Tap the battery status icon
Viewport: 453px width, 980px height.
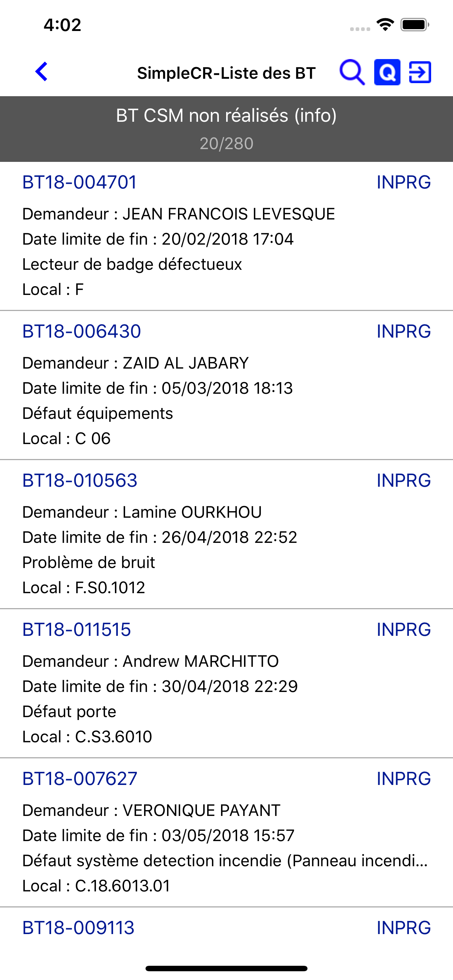[415, 25]
